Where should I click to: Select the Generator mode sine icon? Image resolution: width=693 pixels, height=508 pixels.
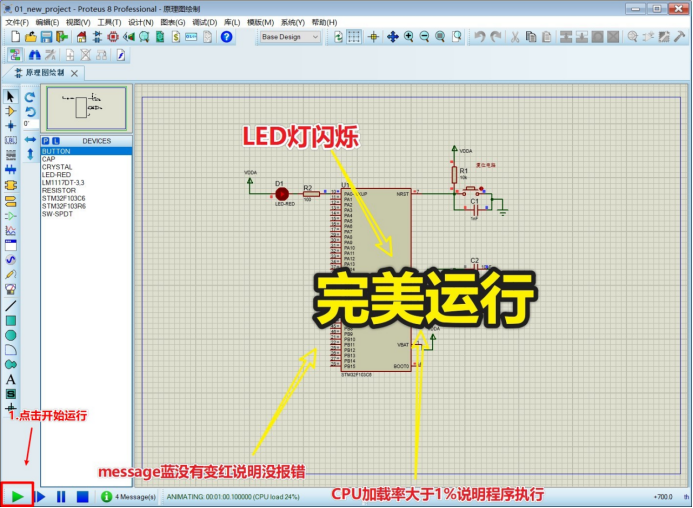coord(11,260)
